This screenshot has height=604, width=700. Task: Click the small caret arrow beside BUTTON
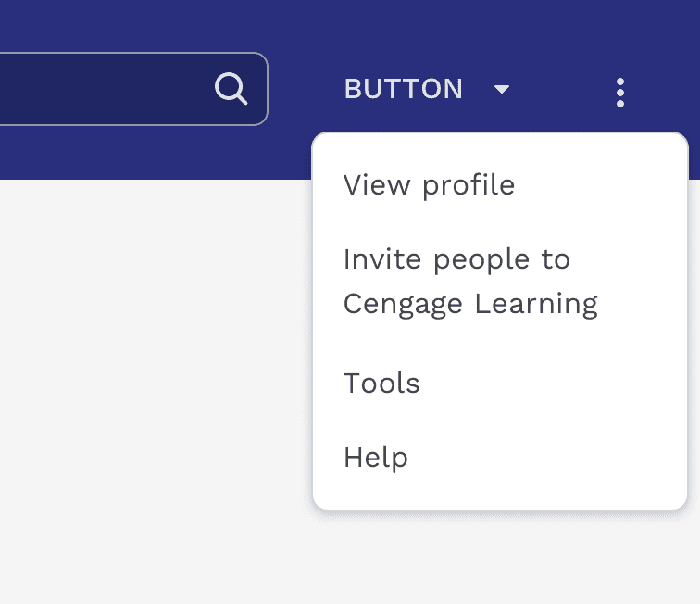[x=502, y=90]
